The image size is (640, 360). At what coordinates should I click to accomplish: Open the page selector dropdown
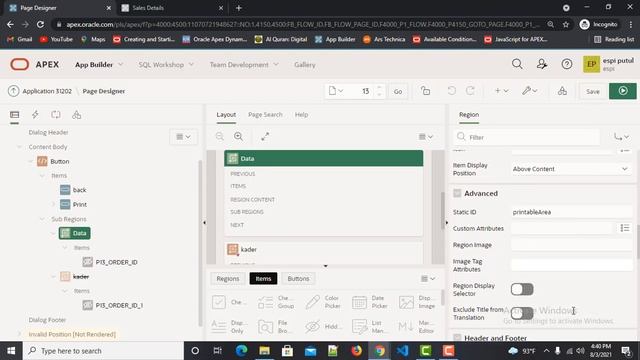click(336, 91)
